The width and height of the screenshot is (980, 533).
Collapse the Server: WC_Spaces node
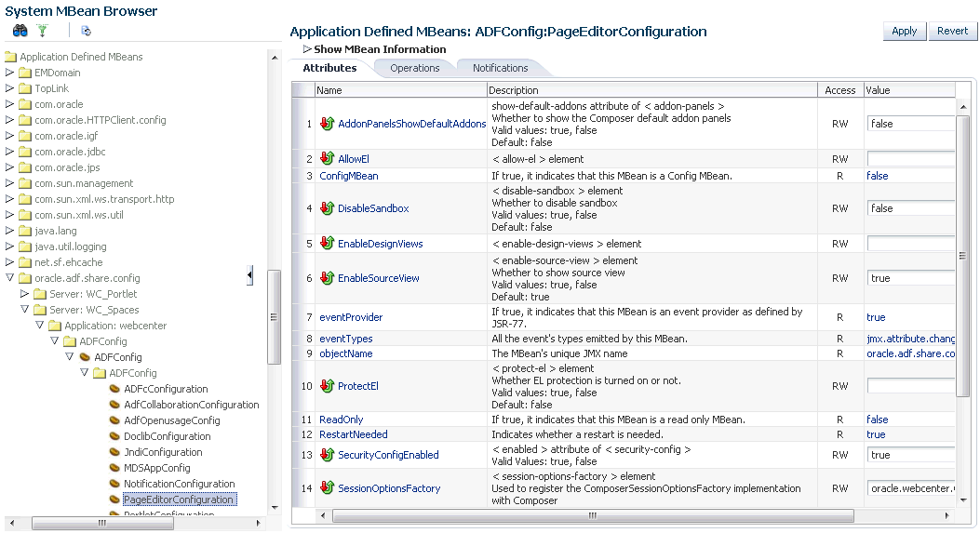(24, 310)
